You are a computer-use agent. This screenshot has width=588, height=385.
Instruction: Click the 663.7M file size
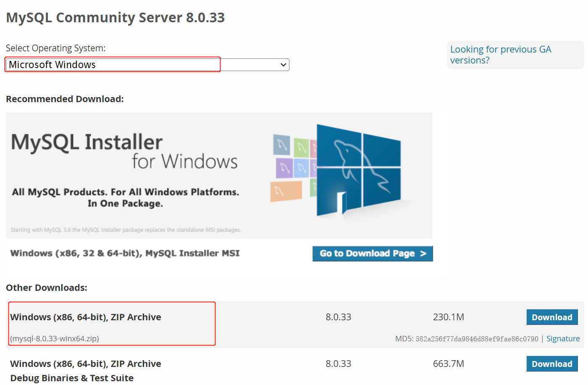point(449,364)
